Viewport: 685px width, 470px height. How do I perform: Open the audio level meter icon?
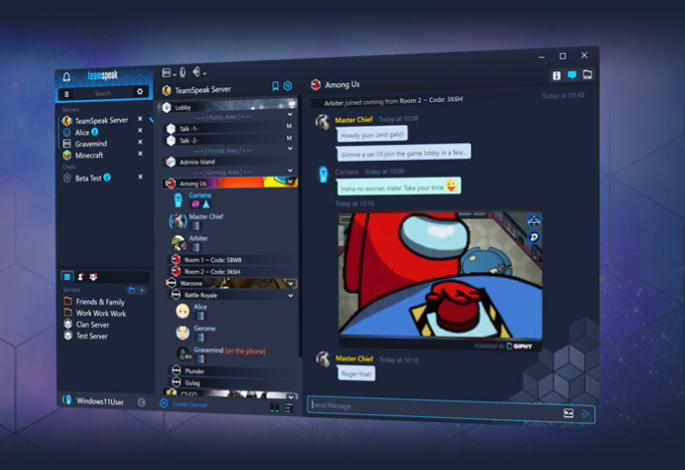(274, 408)
